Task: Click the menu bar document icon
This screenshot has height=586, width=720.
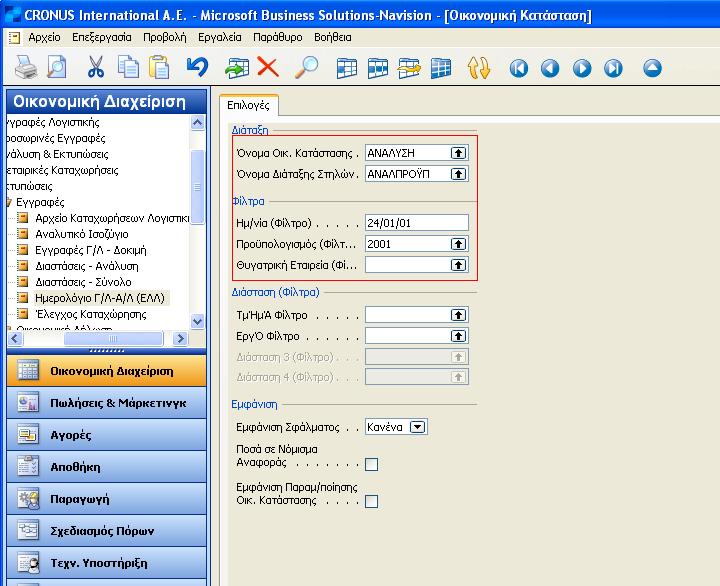Action: pos(14,38)
